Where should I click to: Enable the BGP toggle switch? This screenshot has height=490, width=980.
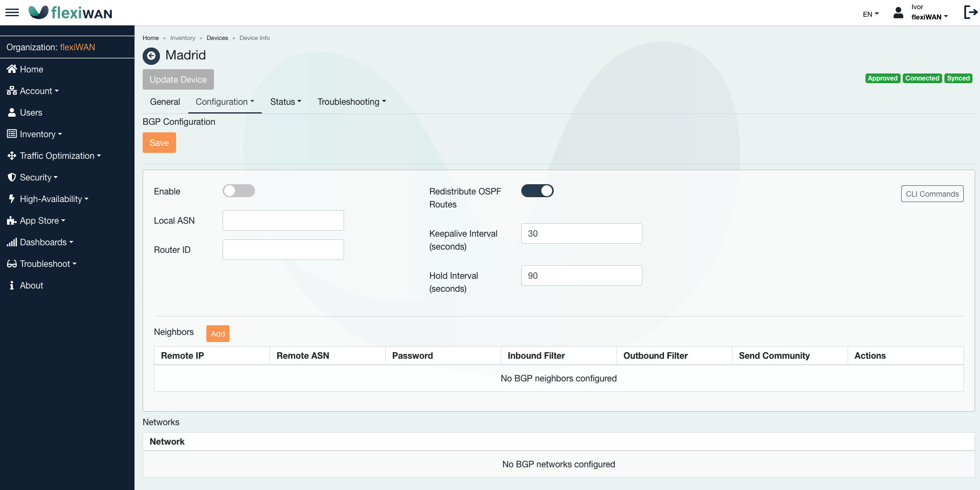point(238,191)
